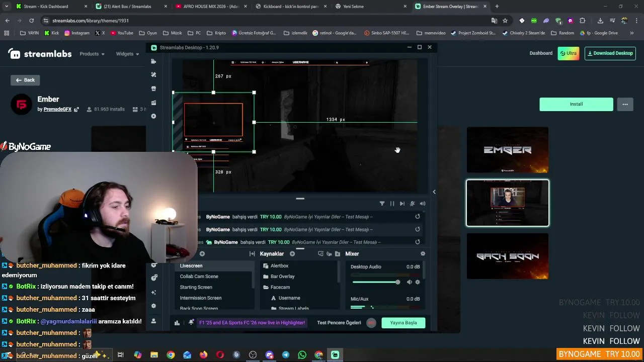Click the add folder icon in Kaynaklar header
The height and width of the screenshot is (362, 644).
pos(338,254)
